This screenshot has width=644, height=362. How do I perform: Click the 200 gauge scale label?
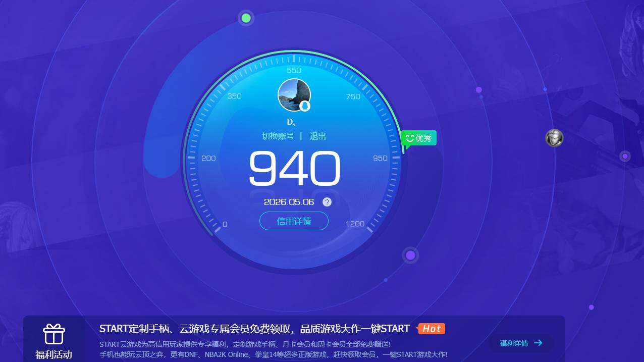coord(208,158)
